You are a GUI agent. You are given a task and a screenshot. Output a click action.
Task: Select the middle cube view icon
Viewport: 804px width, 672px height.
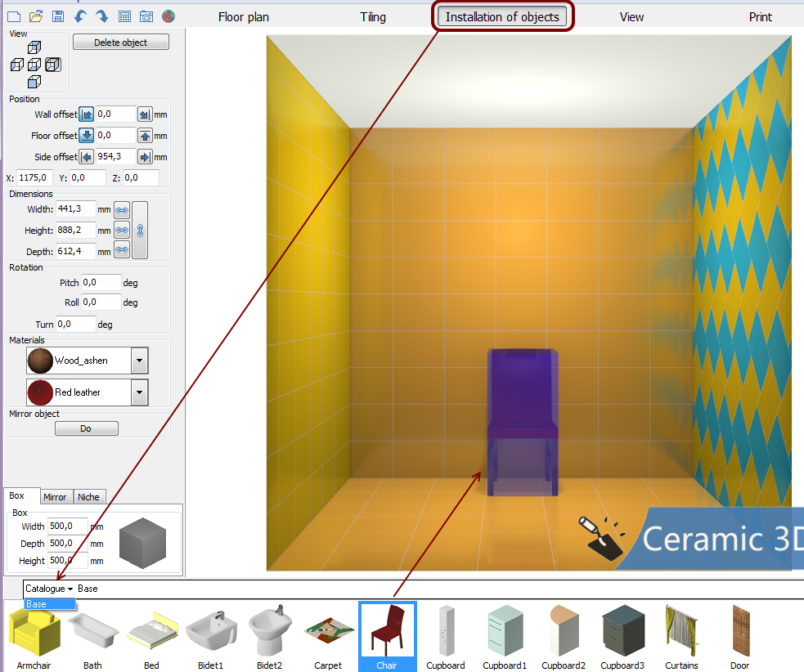coord(34,65)
